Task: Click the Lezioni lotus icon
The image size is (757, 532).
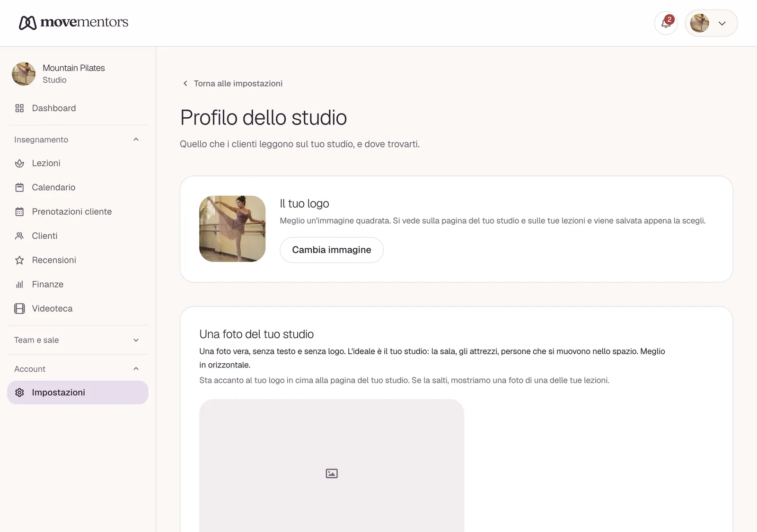Action: [x=19, y=163]
